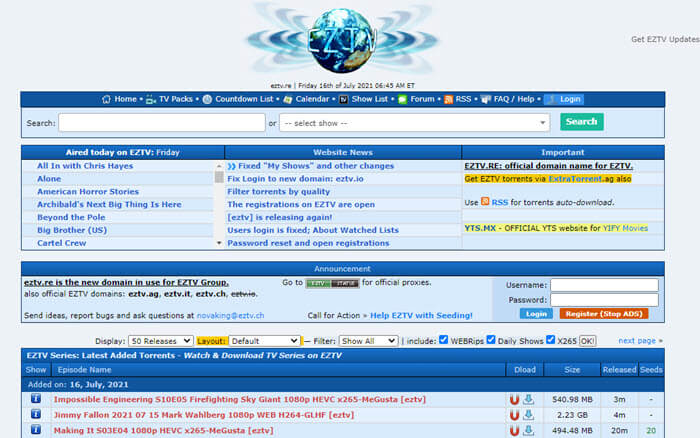Image resolution: width=700 pixels, height=438 pixels.
Task: Click the blue Login button under Password
Action: tap(536, 314)
